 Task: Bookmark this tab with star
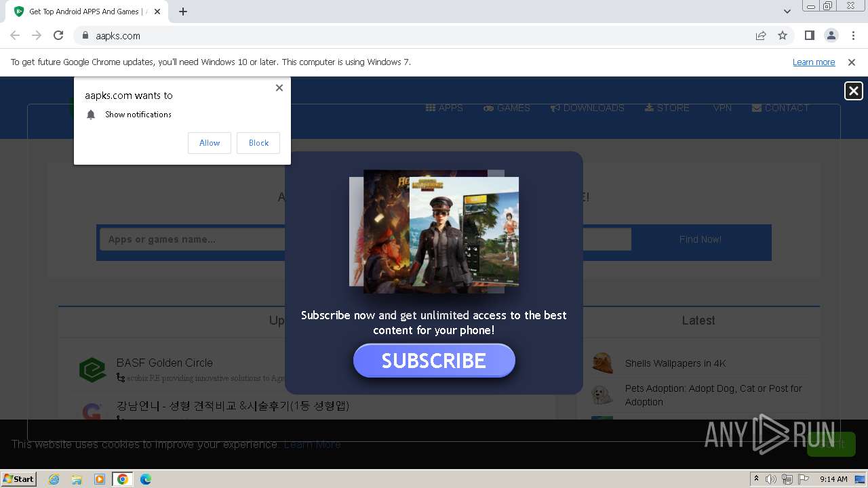click(x=783, y=35)
